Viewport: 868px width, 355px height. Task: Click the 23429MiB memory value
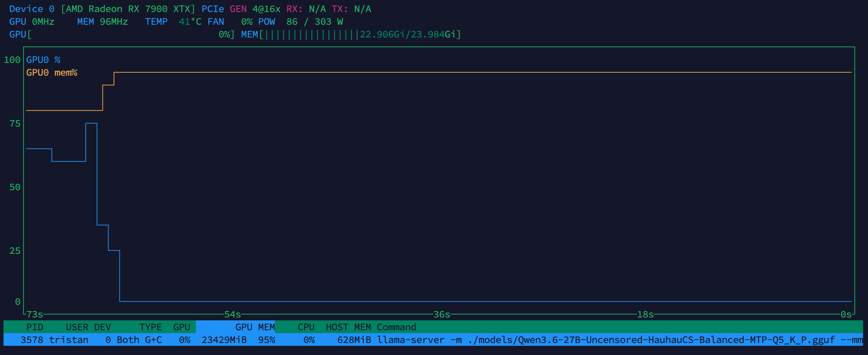tap(224, 340)
